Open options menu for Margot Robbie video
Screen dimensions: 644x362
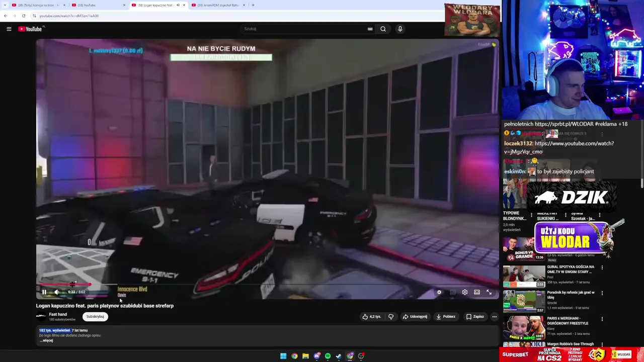coord(602,344)
